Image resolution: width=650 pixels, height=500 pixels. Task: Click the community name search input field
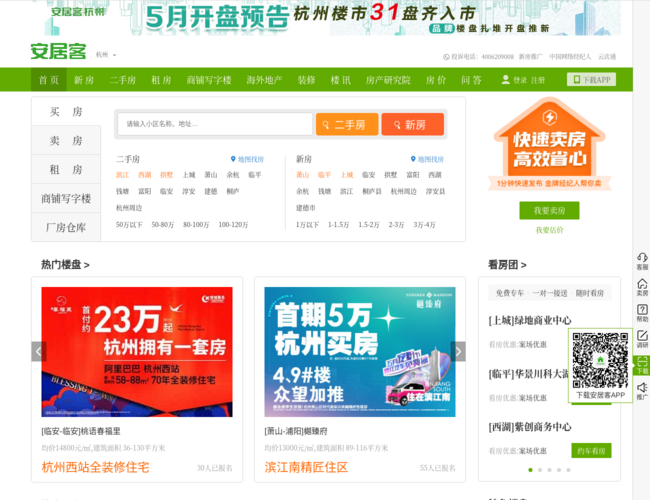click(x=215, y=124)
